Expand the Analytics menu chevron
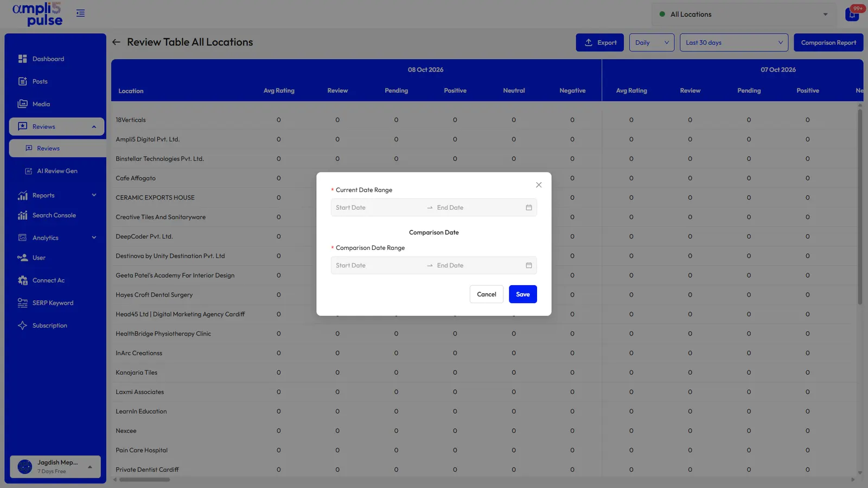The height and width of the screenshot is (488, 868). [94, 237]
